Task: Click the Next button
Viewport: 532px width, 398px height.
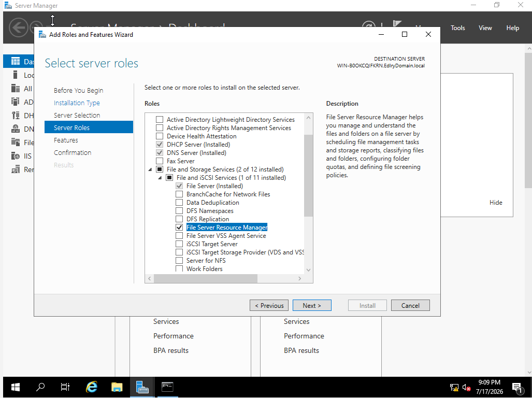Action: tap(312, 305)
